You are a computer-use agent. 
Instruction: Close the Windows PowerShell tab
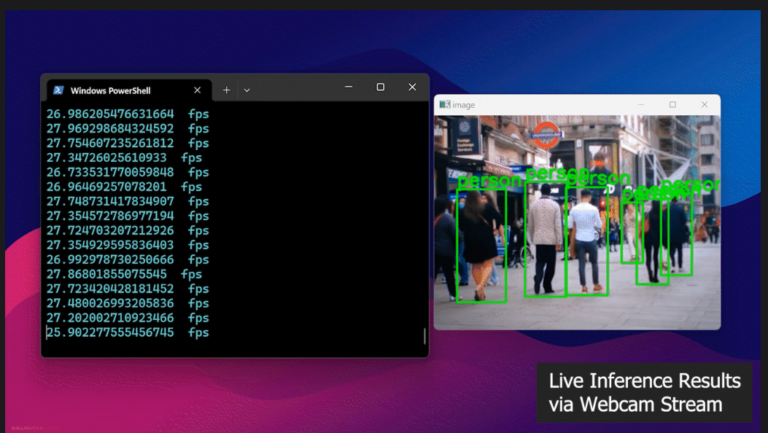(197, 90)
